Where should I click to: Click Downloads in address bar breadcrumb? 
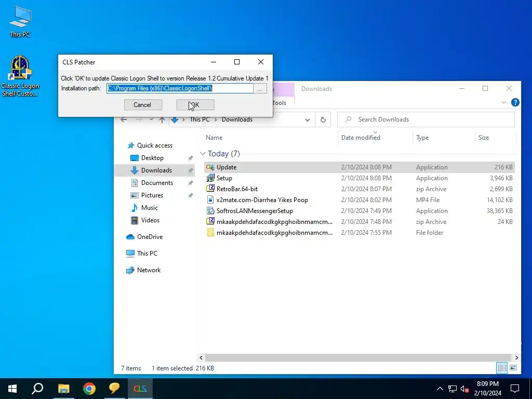pyautogui.click(x=237, y=119)
